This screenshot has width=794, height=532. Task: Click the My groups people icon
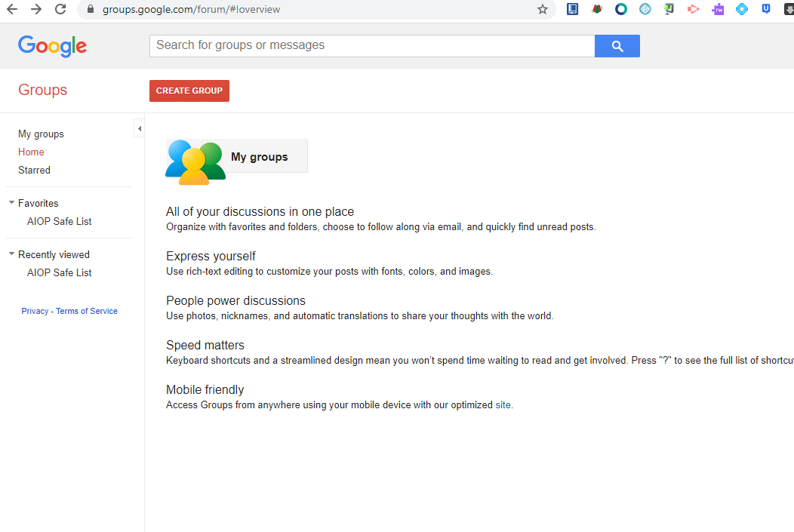195,161
